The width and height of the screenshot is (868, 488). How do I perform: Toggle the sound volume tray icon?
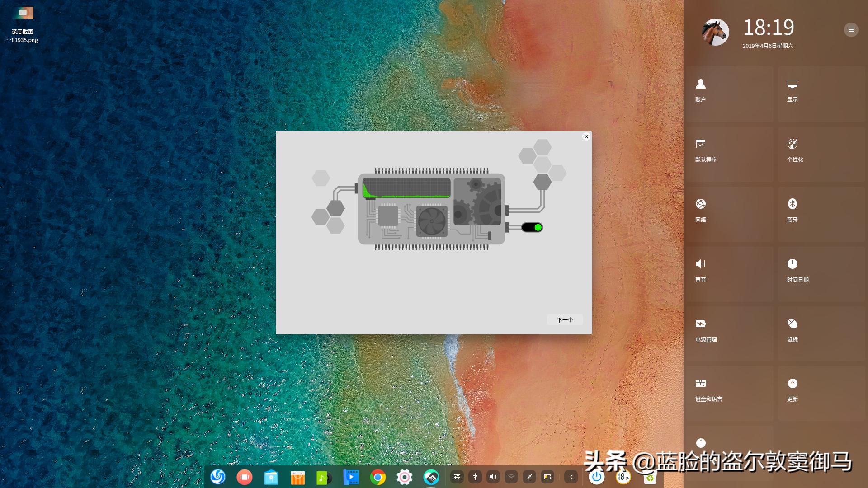coord(493,477)
